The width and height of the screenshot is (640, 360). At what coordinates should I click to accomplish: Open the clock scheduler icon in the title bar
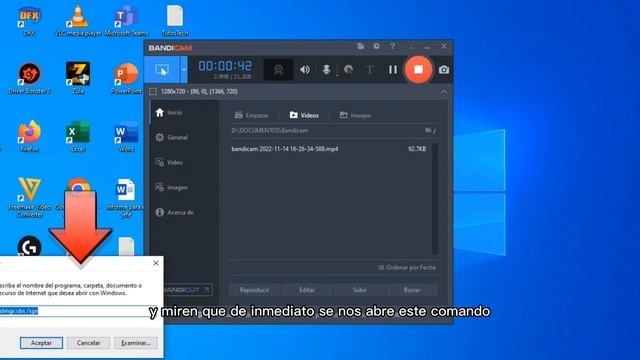coord(376,46)
